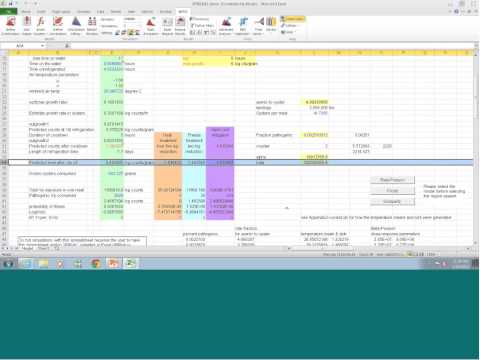Open the File tab
Viewport: 480px width, 360px height.
pyautogui.click(x=9, y=12)
